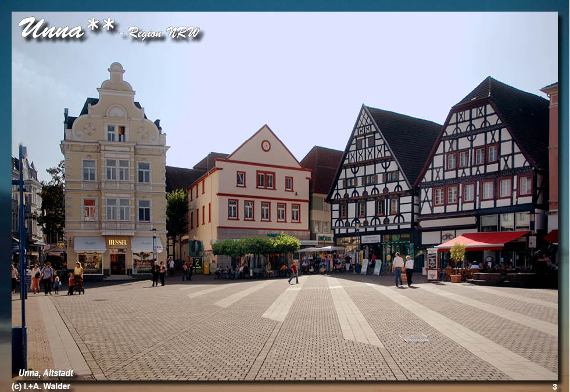Toggle the open shop door under HUSSEL
The image size is (570, 392).
tap(118, 264)
